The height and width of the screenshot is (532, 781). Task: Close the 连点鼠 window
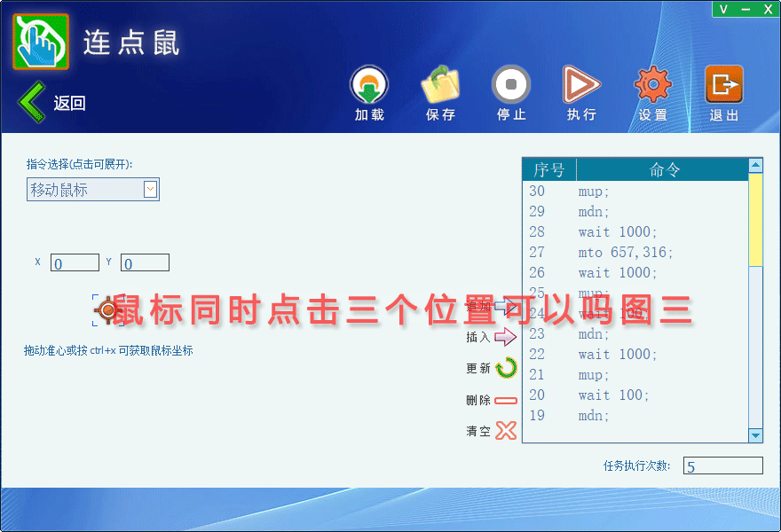768,9
